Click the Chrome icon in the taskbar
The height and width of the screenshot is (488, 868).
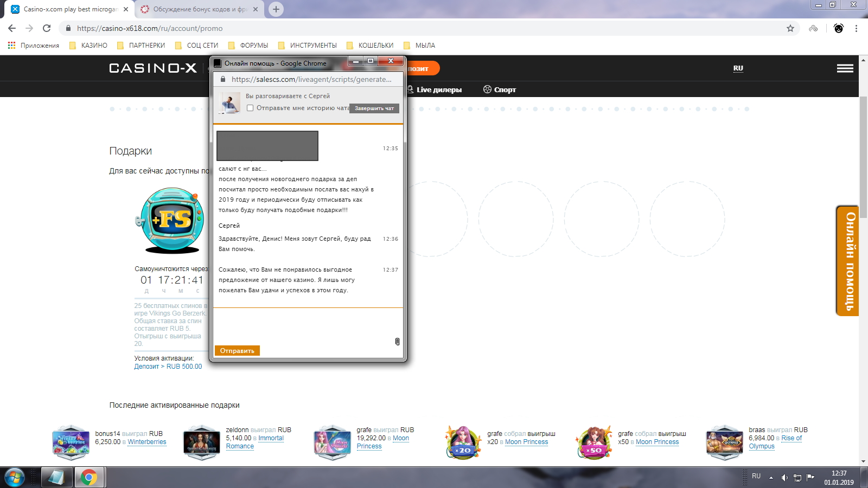[89, 477]
